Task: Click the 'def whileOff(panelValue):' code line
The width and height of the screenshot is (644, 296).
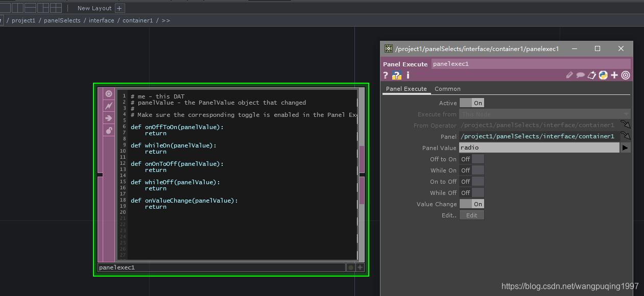Action: [x=175, y=182]
